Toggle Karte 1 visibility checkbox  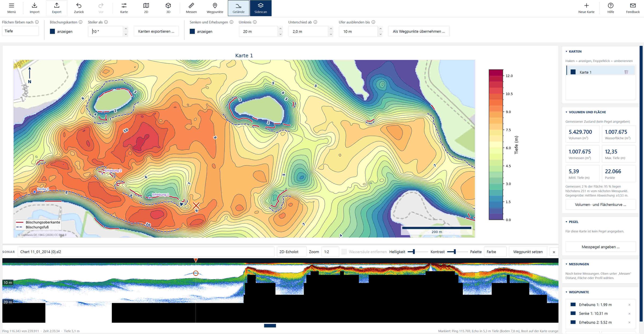573,72
